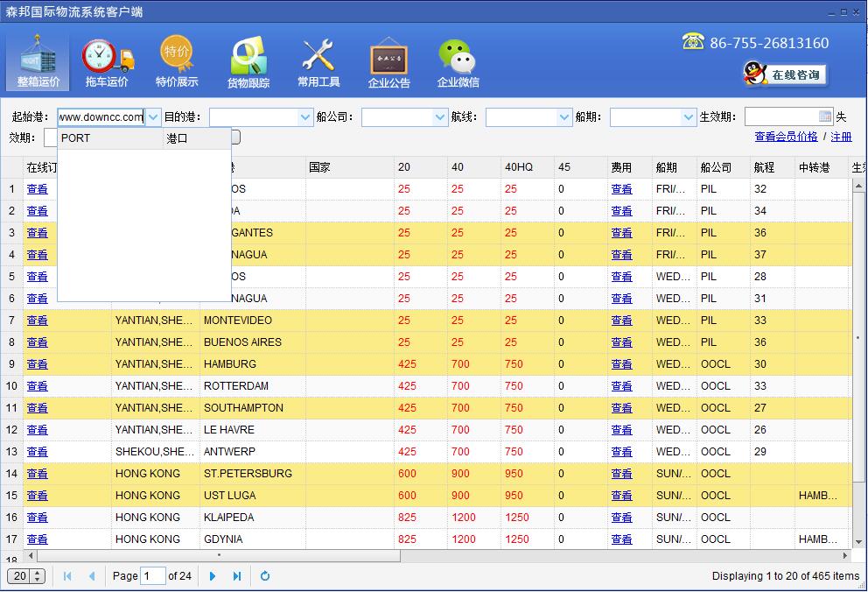The width and height of the screenshot is (868, 592).
Task: Jump to the last page of results
Action: point(236,576)
